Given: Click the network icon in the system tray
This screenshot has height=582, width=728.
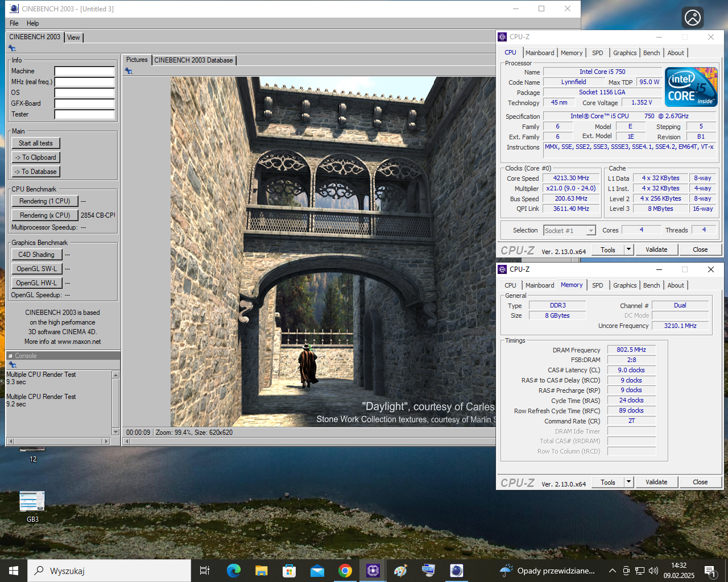Looking at the screenshot, I should 640,571.
